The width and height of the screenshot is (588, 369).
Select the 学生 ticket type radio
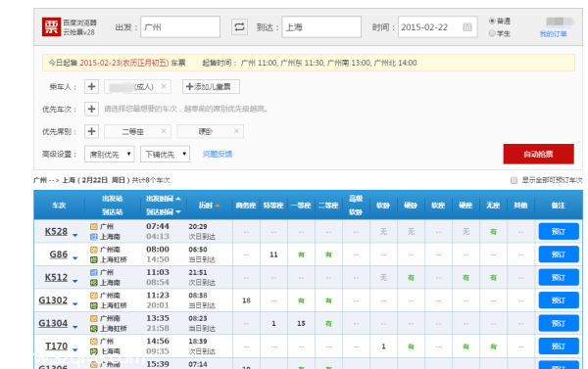492,33
